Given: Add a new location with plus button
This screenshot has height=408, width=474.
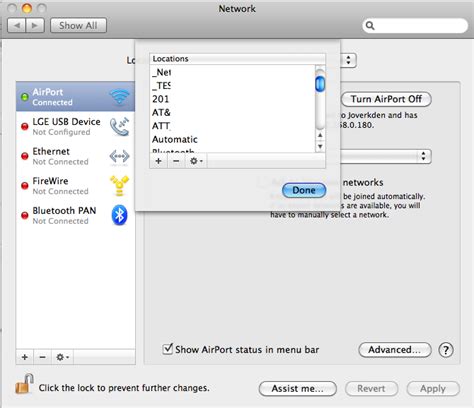Looking at the screenshot, I should [x=159, y=161].
